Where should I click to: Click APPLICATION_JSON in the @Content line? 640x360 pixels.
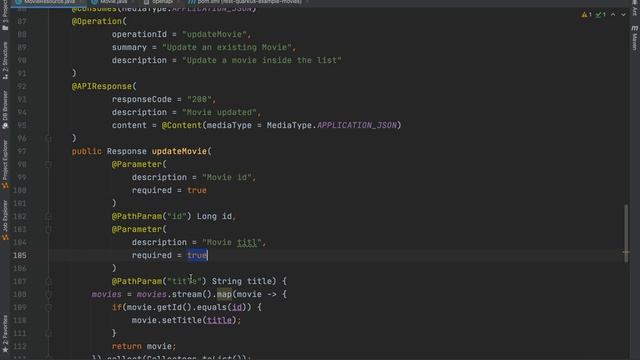click(357, 125)
